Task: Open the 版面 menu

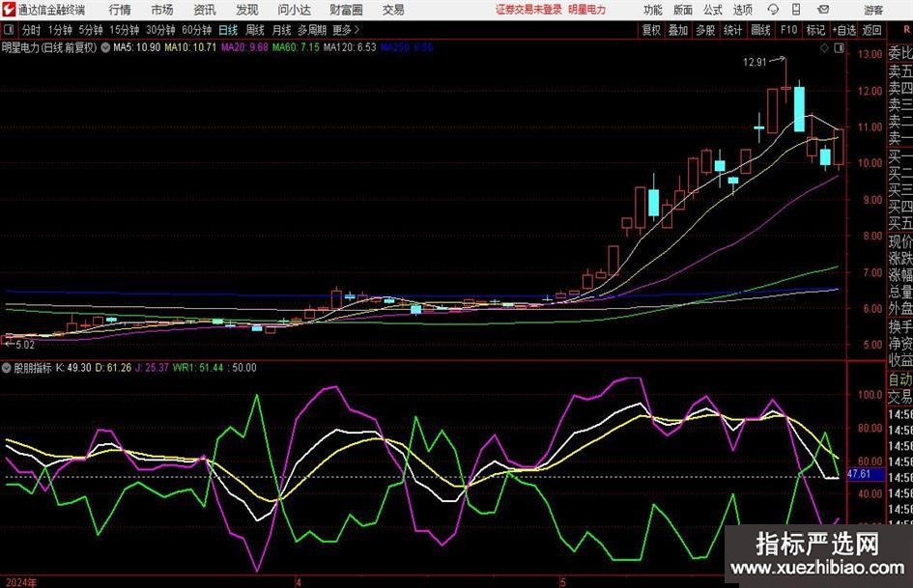Action: [683, 10]
